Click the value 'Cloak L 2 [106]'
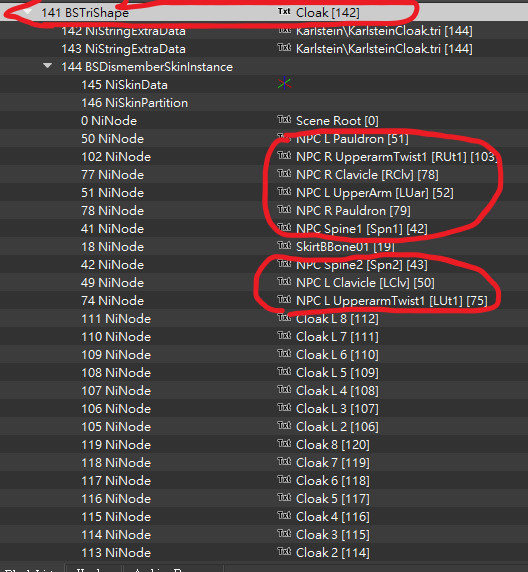Image resolution: width=528 pixels, height=572 pixels. 337,427
